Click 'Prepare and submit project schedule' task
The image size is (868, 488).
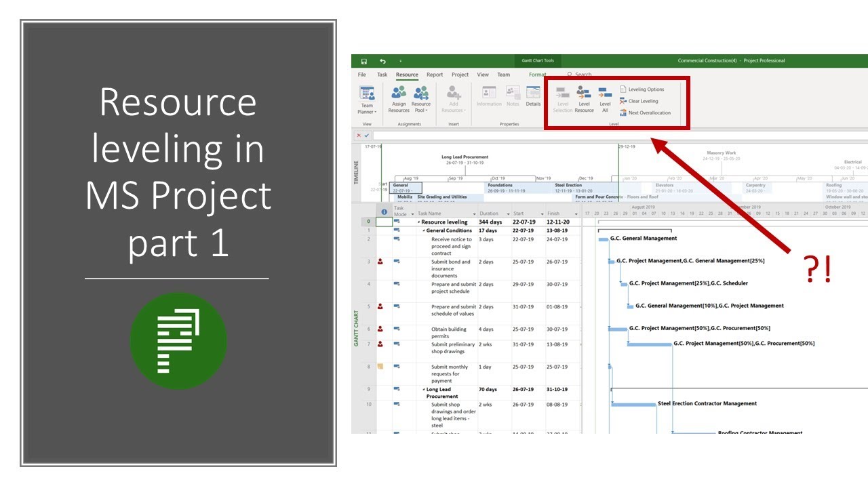click(454, 287)
